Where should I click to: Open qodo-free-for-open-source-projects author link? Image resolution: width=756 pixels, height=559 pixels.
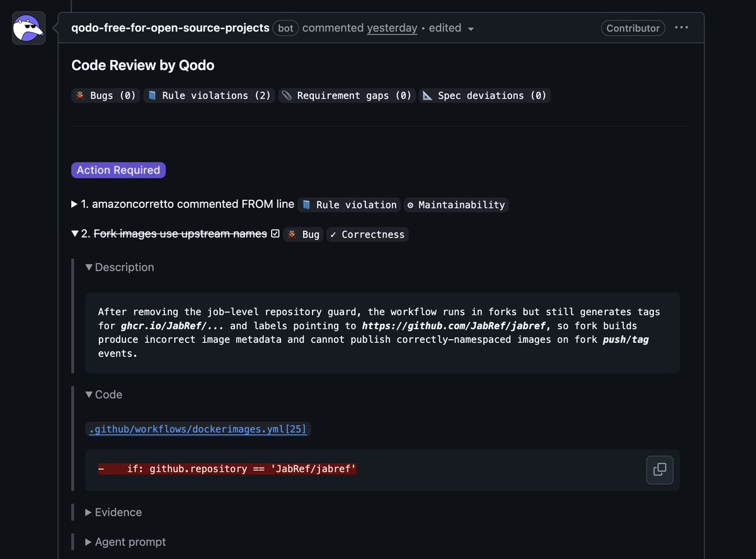[170, 28]
